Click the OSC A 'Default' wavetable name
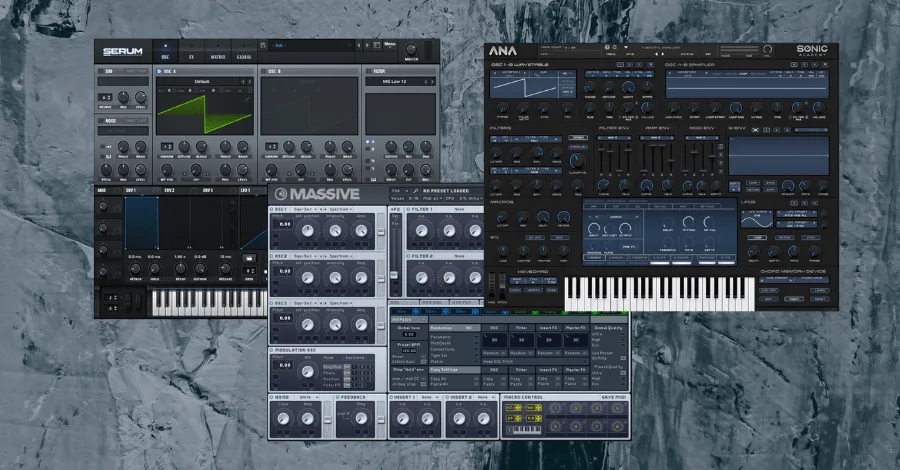Viewport: 900px width, 470px height. point(201,81)
